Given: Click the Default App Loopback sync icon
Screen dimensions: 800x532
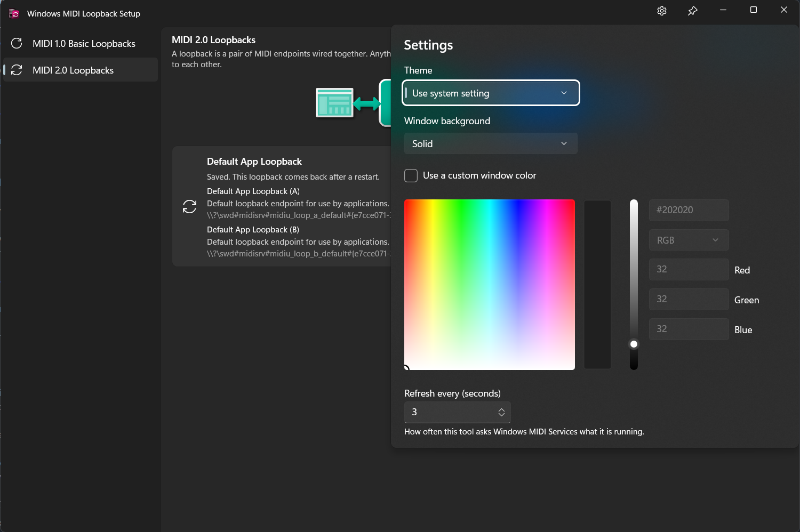Looking at the screenshot, I should coord(189,206).
